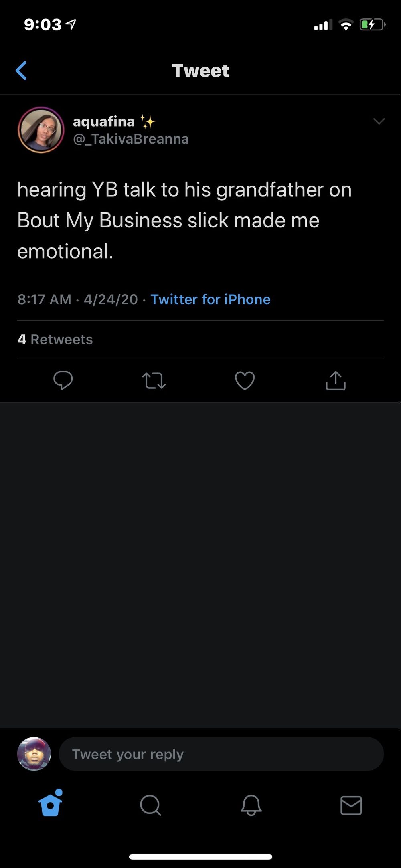
Task: Open the Search magnifier tab
Action: [151, 805]
